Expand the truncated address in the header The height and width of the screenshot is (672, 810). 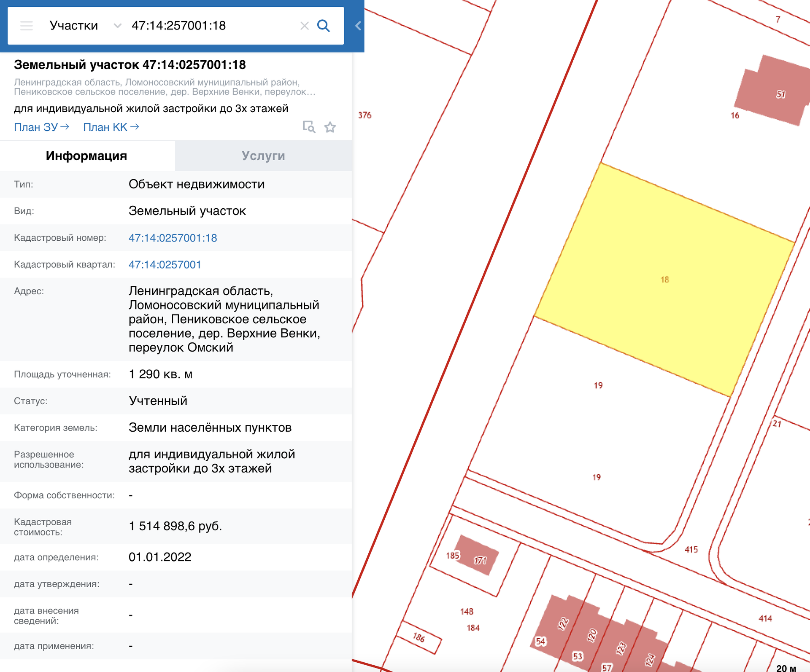coord(165,87)
